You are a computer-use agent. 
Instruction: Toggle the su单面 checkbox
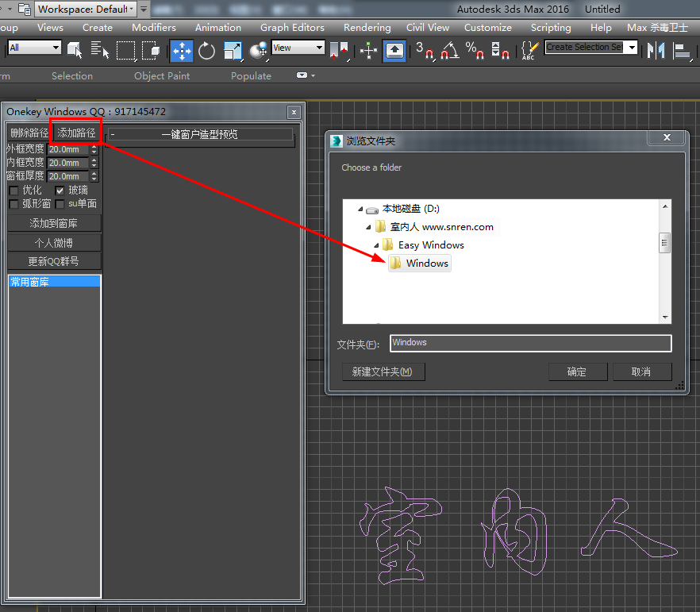click(60, 204)
